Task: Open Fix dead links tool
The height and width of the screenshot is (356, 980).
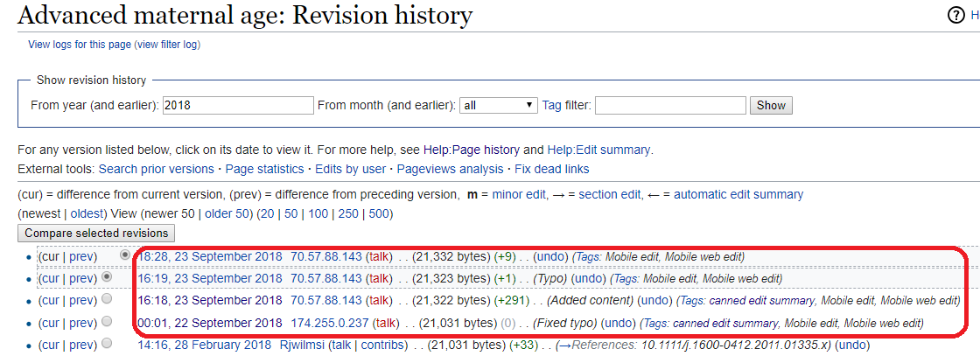Action: (x=552, y=170)
